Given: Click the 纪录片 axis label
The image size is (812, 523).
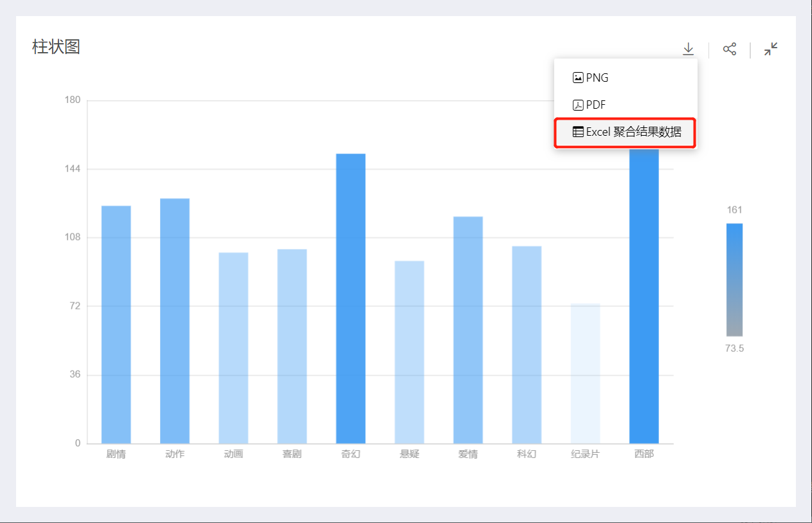Looking at the screenshot, I should 585,454.
